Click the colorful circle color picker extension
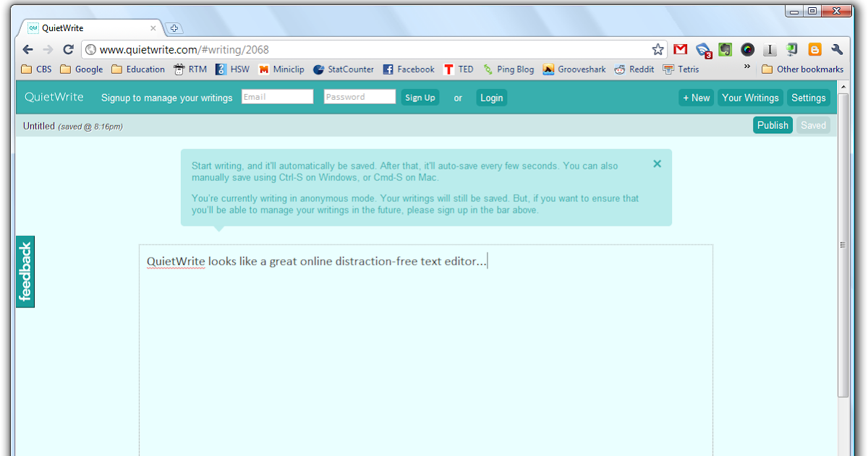 click(x=748, y=49)
